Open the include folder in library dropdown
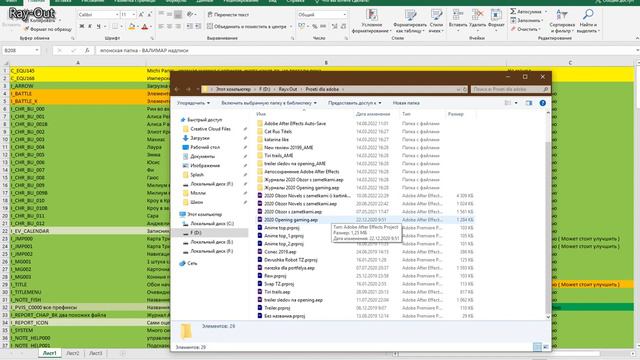This screenshot has width=640, height=360. (269, 103)
